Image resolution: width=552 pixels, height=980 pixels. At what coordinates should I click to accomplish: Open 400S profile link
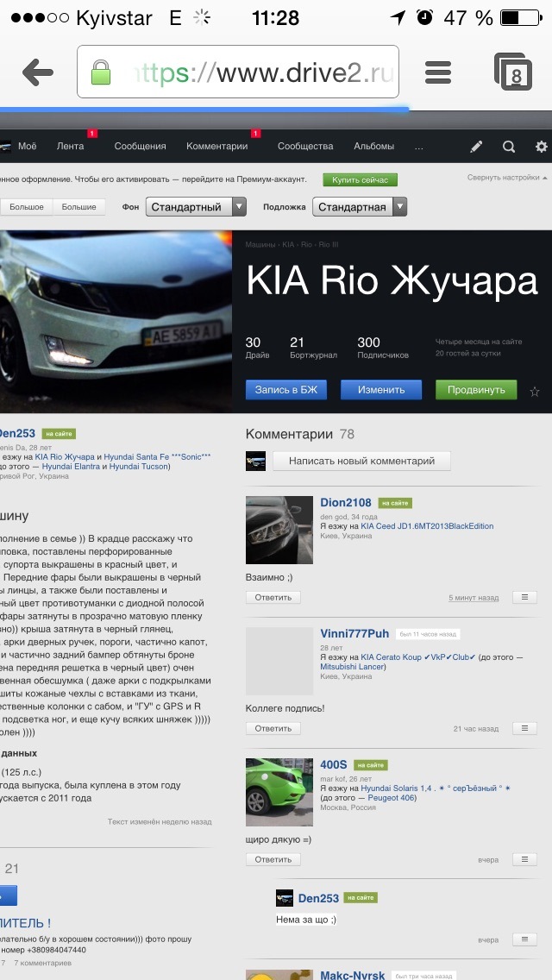point(333,765)
